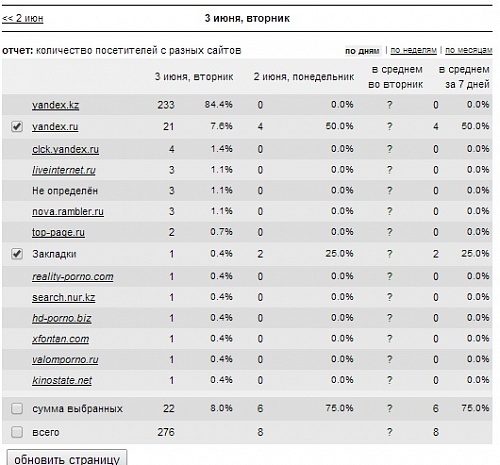Open the xfontan.com link
This screenshot has width=500, height=465.
[61, 339]
